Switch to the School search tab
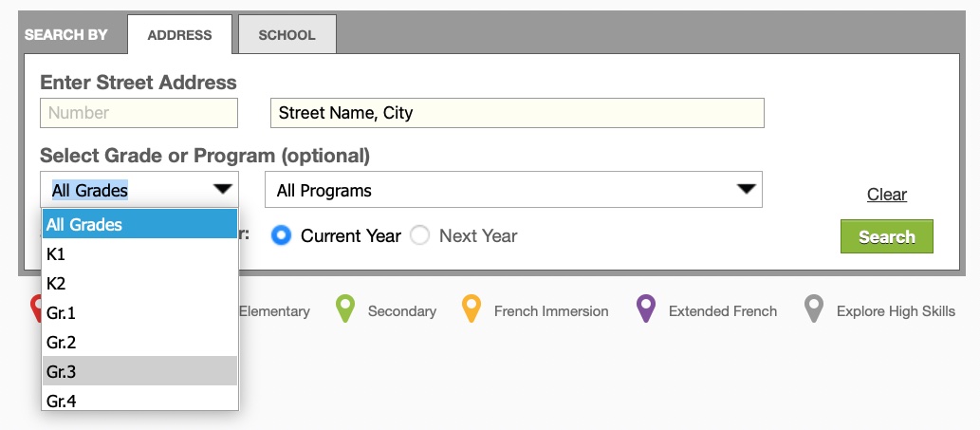Image resolution: width=980 pixels, height=430 pixels. tap(287, 34)
